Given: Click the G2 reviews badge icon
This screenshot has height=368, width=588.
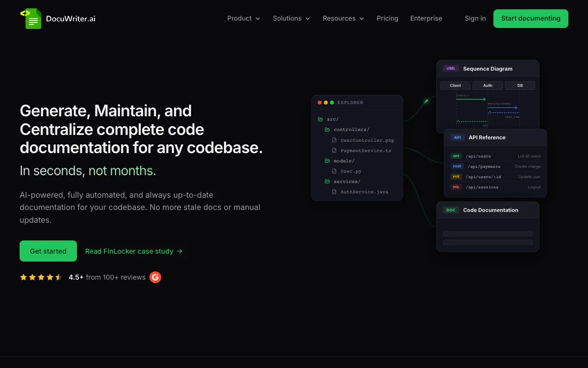Looking at the screenshot, I should point(155,277).
